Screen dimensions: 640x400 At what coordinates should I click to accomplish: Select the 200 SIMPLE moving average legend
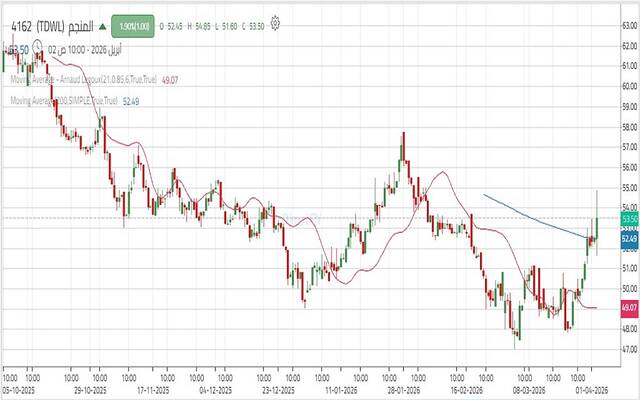pos(63,101)
